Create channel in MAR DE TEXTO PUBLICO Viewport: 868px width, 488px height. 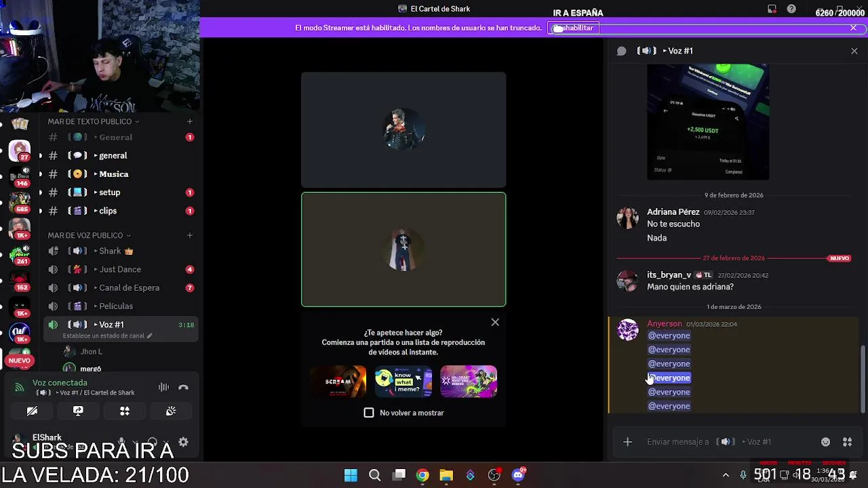[189, 121]
